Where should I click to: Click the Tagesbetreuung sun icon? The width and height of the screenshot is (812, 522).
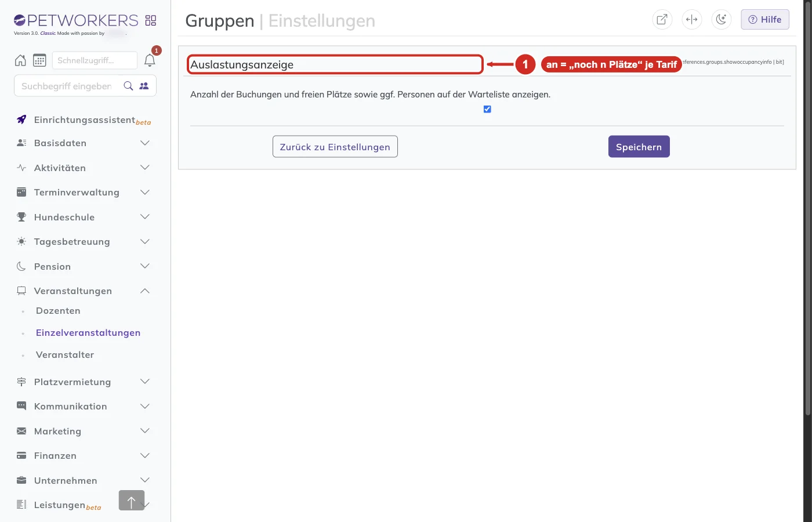(x=21, y=241)
